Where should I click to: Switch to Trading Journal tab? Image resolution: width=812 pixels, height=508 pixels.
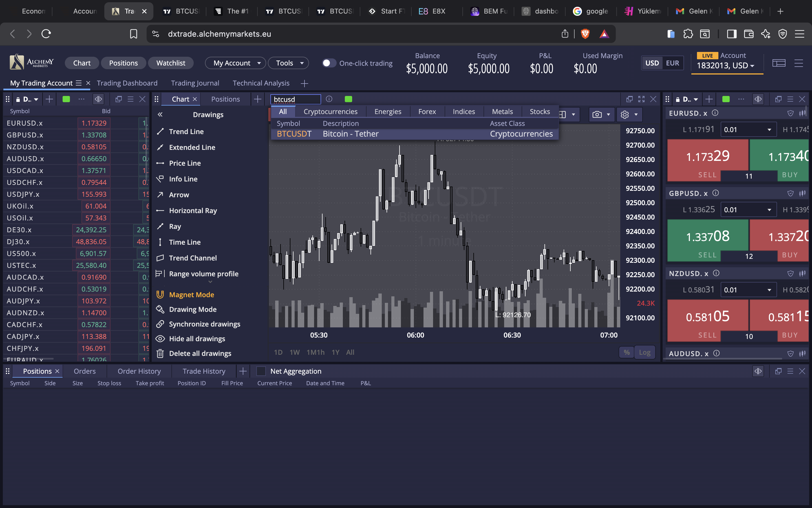[x=195, y=83]
